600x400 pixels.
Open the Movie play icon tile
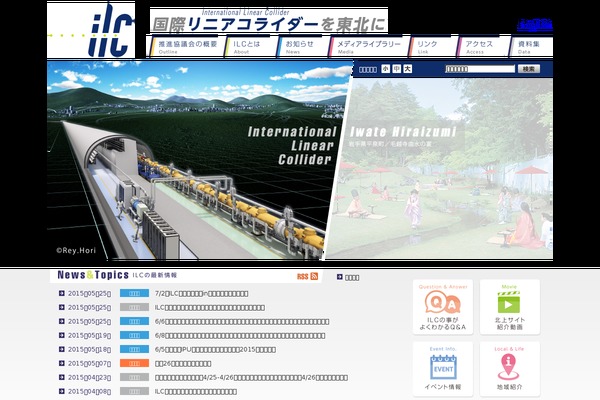509,307
